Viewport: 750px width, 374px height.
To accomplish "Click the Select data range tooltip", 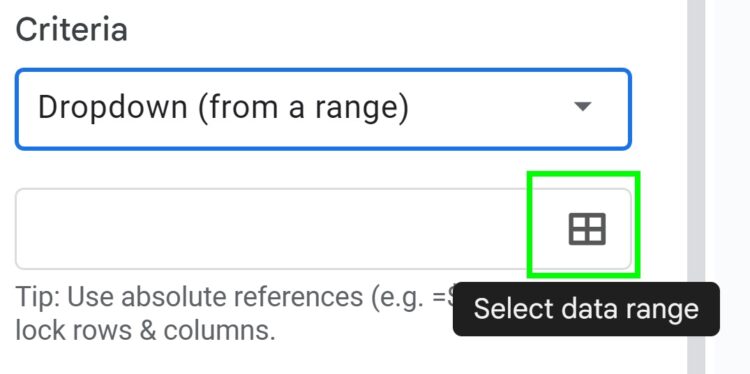I will [586, 309].
